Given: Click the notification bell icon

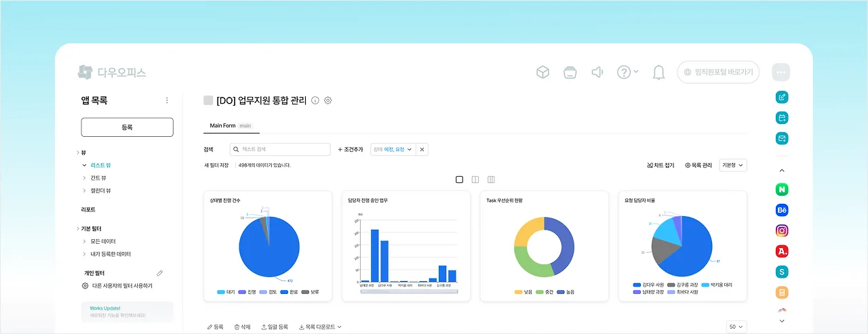Looking at the screenshot, I should click(658, 72).
